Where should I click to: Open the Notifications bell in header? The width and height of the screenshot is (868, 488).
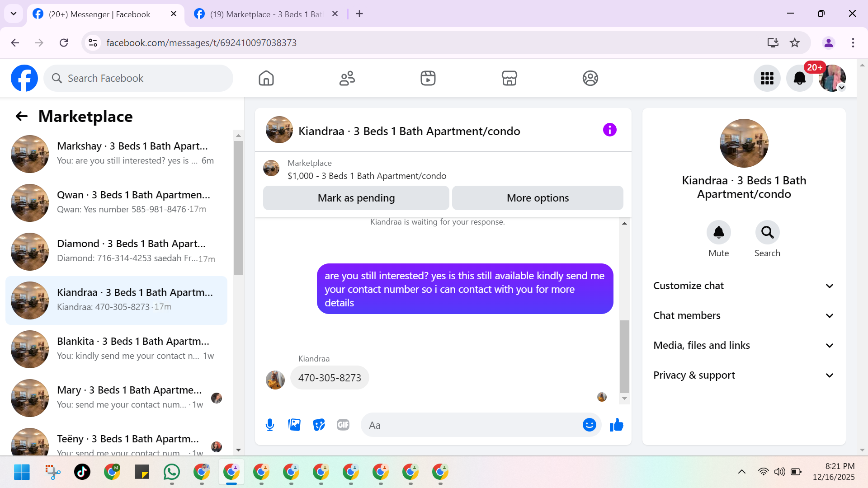(800, 78)
